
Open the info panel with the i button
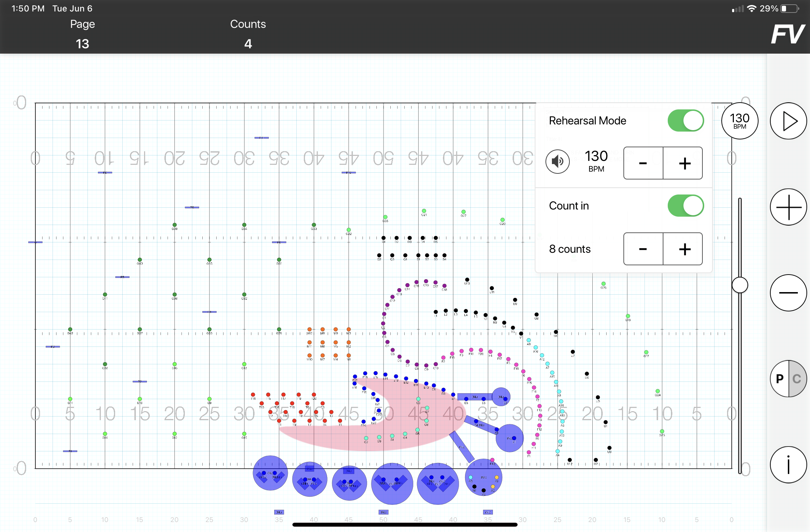point(788,464)
